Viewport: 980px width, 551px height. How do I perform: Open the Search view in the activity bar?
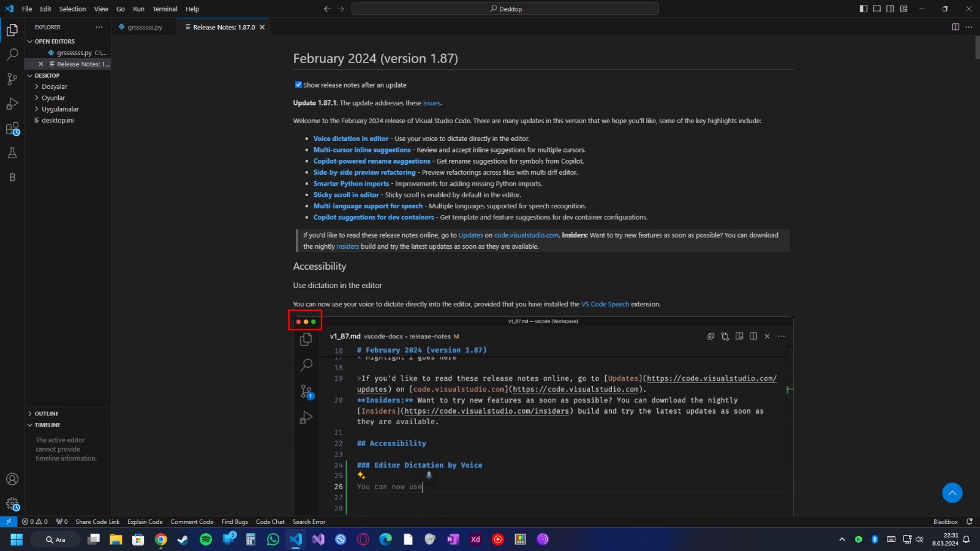12,55
